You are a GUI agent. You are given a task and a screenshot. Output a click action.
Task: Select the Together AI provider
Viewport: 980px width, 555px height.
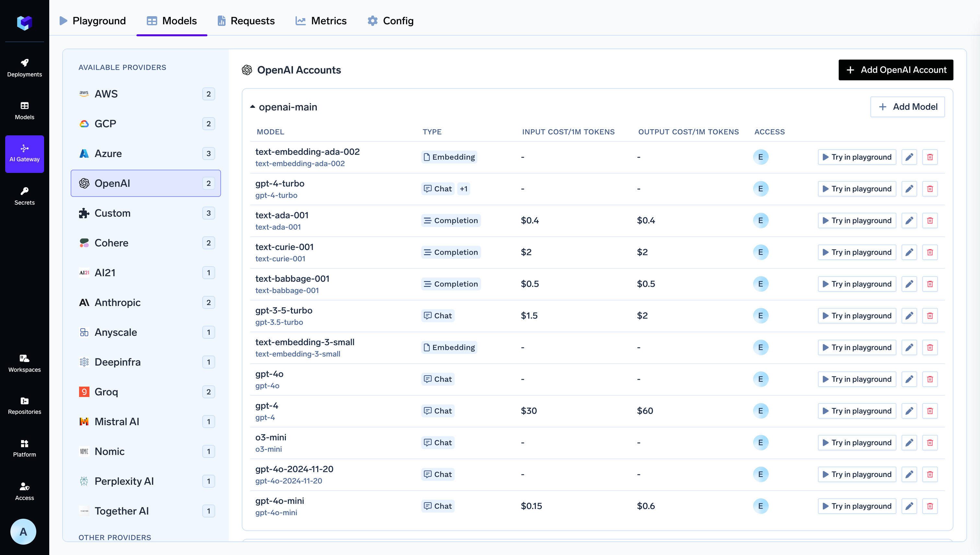tap(146, 511)
